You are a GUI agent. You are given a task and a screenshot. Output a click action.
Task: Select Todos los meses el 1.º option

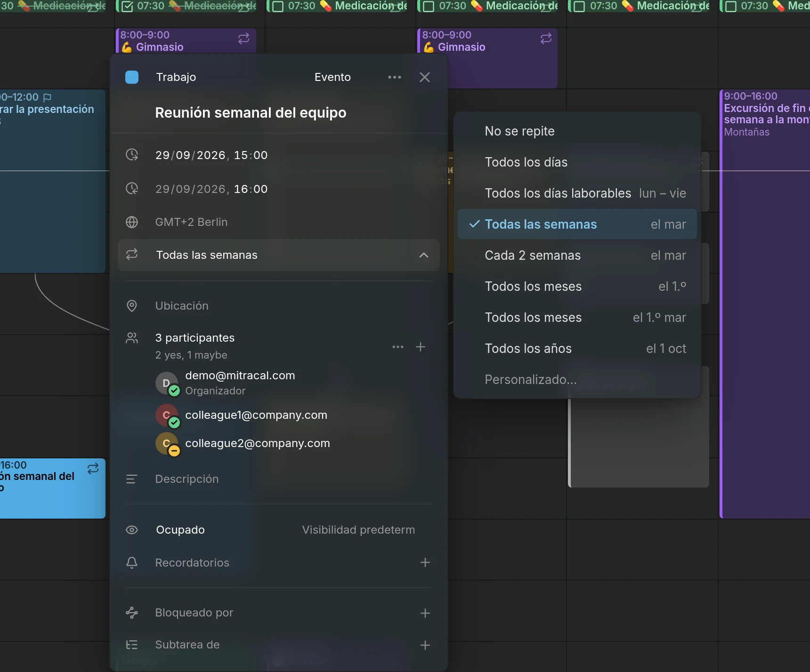(577, 287)
